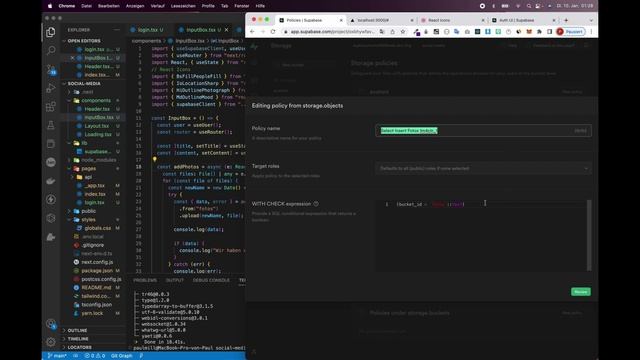The height and width of the screenshot is (360, 640).
Task: Open the Docker whale icon in activity bar
Action: pos(51,181)
